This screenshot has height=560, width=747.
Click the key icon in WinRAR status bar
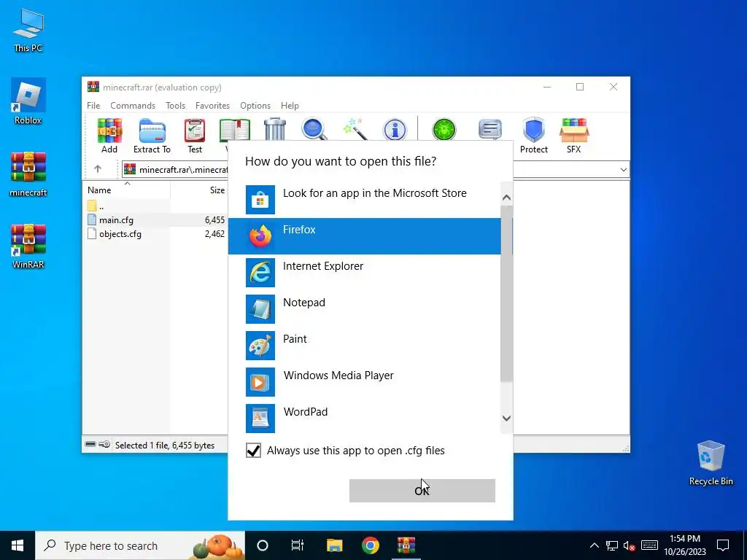pos(105,445)
